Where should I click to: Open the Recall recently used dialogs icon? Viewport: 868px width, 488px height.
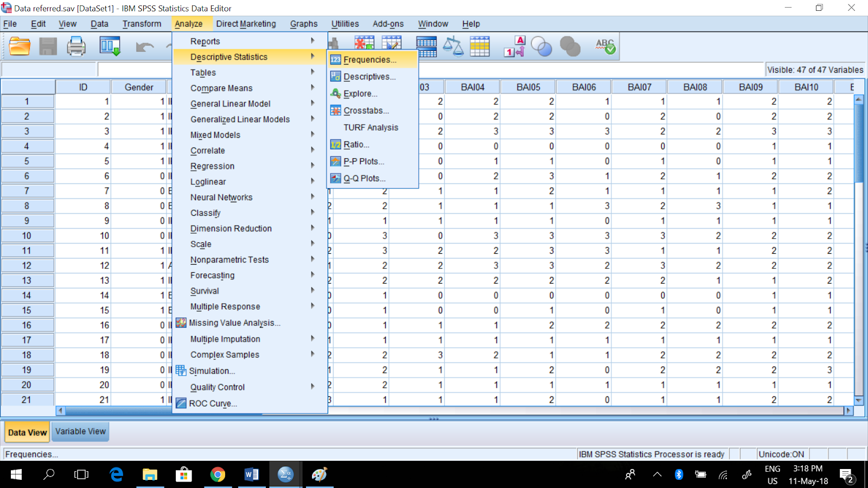click(x=110, y=46)
